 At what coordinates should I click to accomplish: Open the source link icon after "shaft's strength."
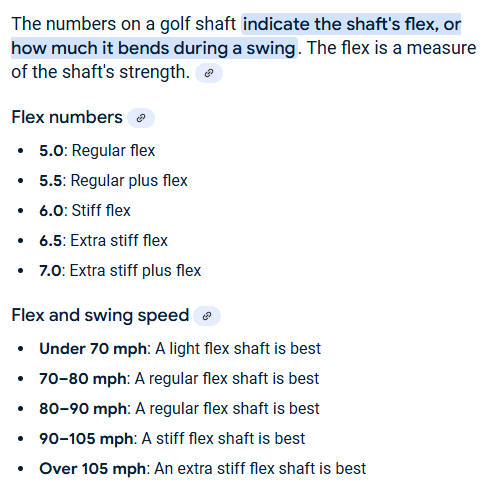coord(209,73)
